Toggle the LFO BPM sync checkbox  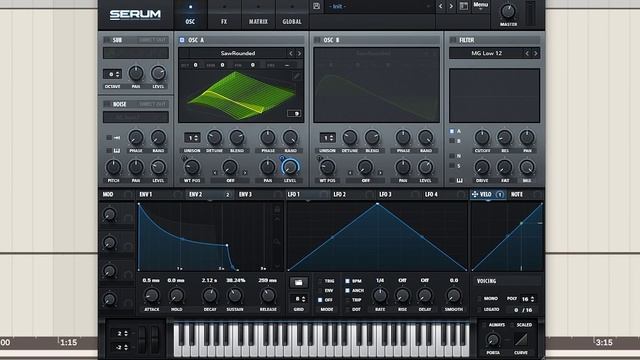pyautogui.click(x=347, y=281)
